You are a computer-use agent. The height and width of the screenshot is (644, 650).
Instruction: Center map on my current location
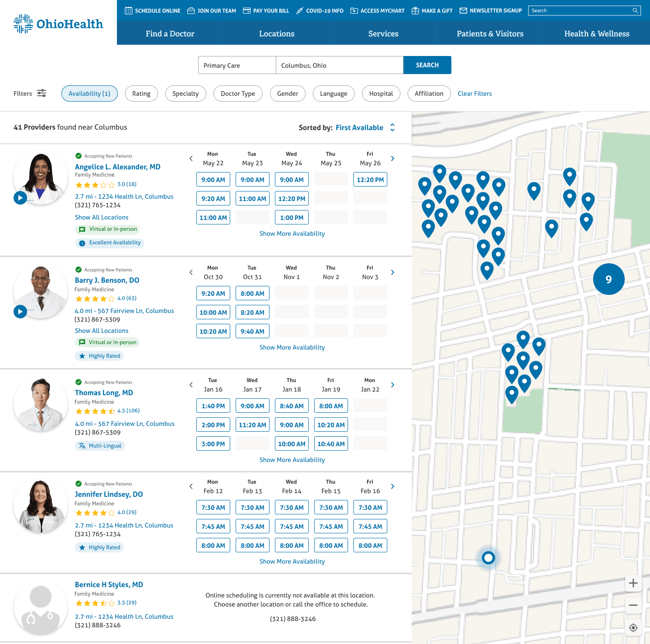pyautogui.click(x=633, y=628)
